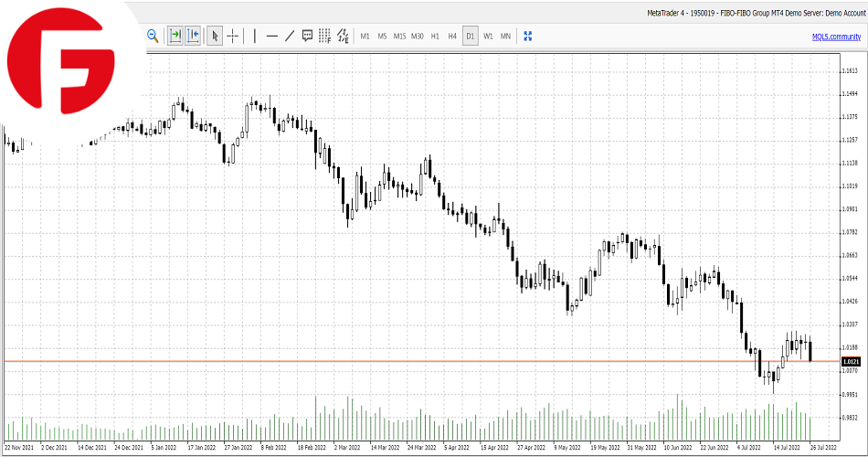This screenshot has width=868, height=457.
Task: Click the fullscreen expand icon
Action: [x=527, y=36]
